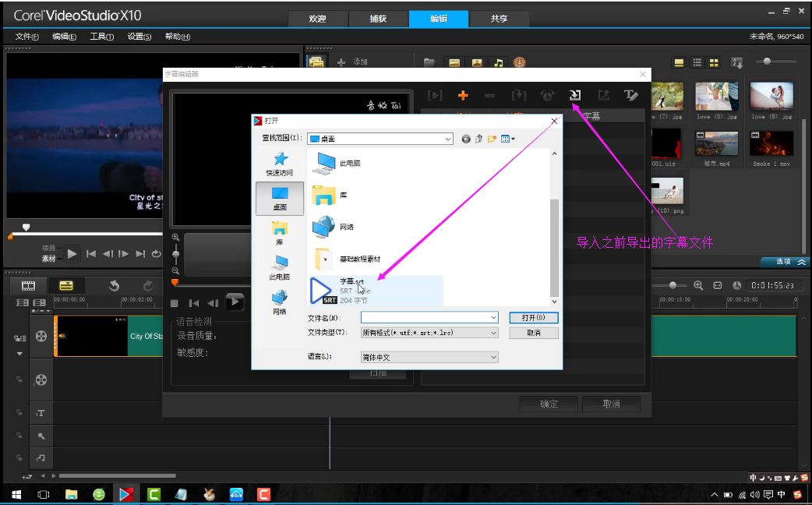Open File Explorer from the taskbar
The height and width of the screenshot is (505, 812).
tap(71, 494)
